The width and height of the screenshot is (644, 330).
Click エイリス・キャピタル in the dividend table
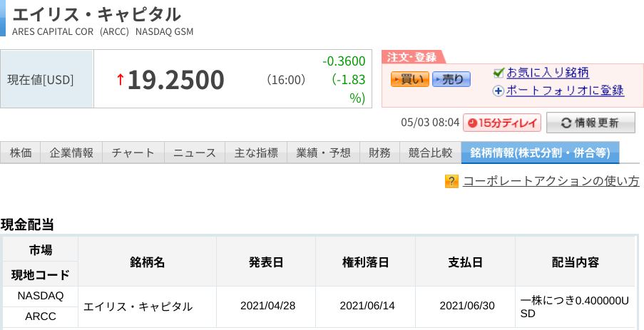click(138, 306)
